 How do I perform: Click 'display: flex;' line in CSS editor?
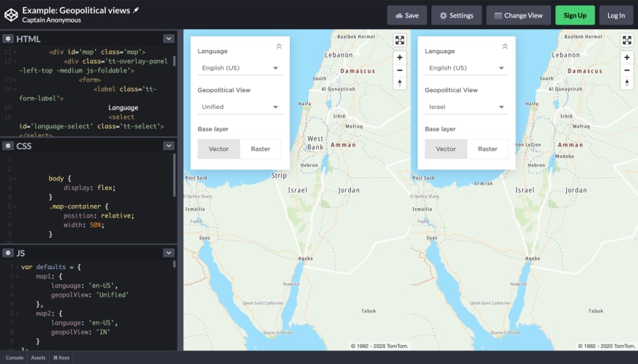[x=89, y=188]
